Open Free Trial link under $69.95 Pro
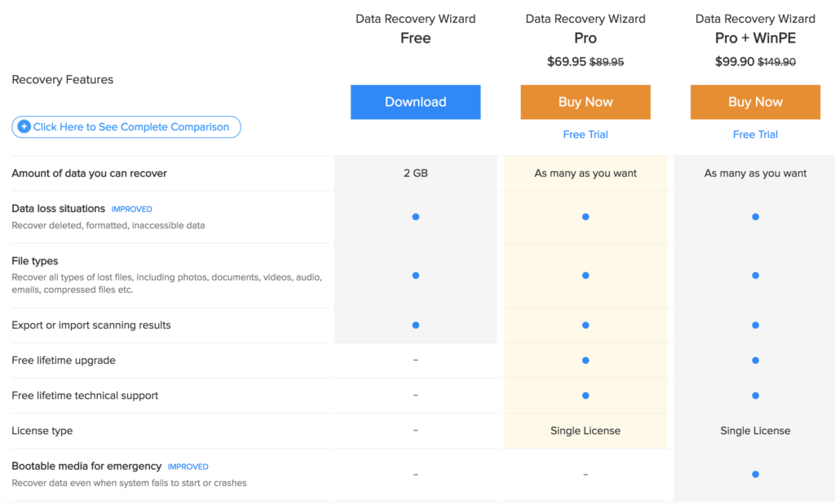This screenshot has height=504, width=835. [x=585, y=135]
